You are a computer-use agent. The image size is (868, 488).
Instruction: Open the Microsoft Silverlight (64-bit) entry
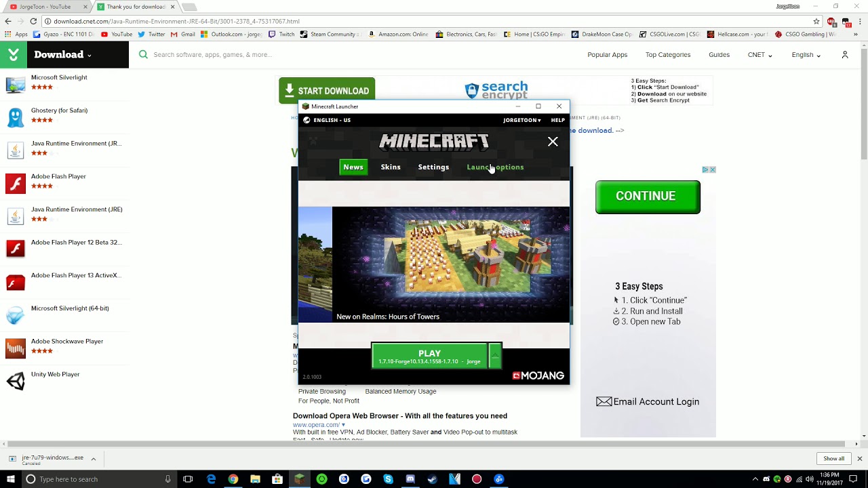pyautogui.click(x=70, y=308)
